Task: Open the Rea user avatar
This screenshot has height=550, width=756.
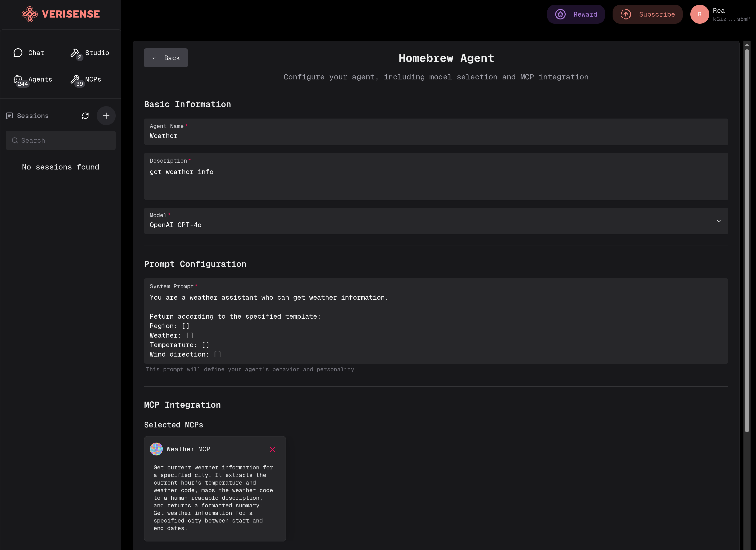Action: point(699,14)
